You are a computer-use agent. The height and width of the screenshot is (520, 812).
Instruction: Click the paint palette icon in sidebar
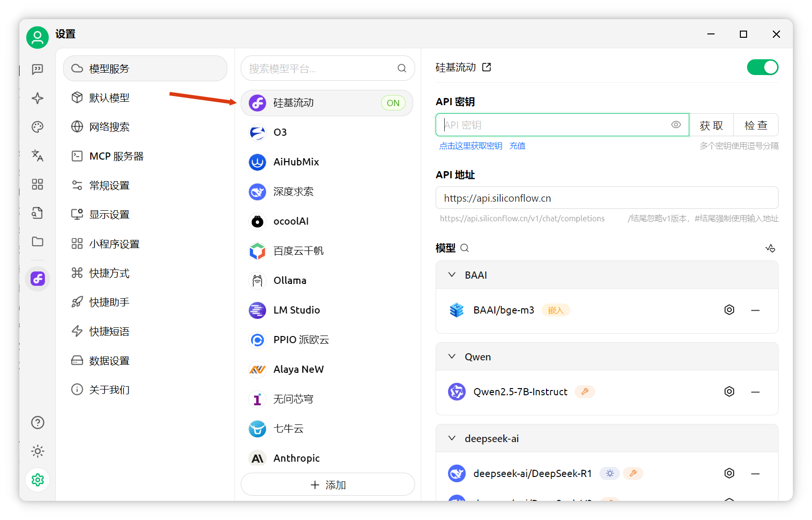tap(37, 127)
